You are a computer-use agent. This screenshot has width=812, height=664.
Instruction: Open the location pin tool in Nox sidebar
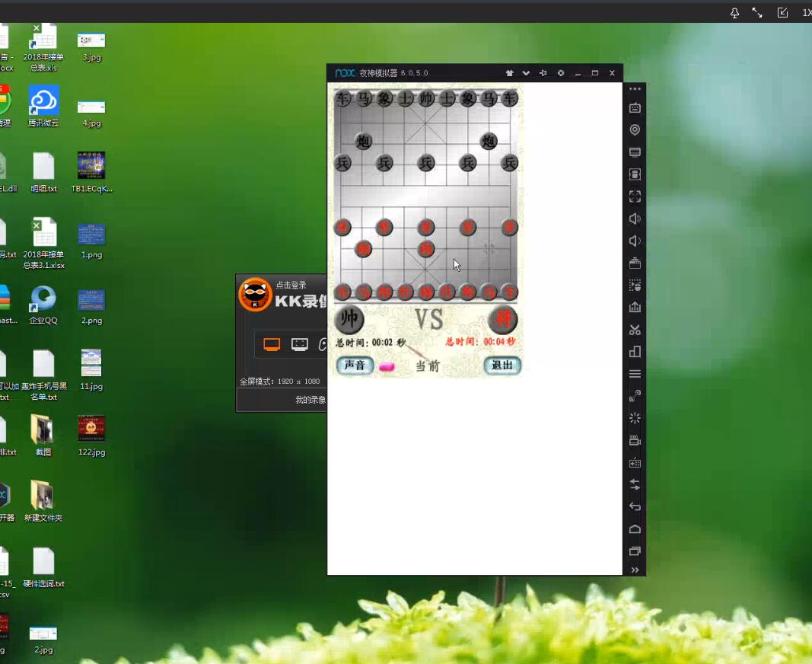635,130
